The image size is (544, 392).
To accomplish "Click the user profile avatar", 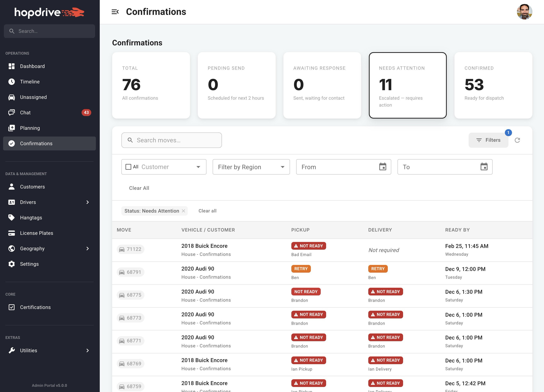I will (x=524, y=12).
